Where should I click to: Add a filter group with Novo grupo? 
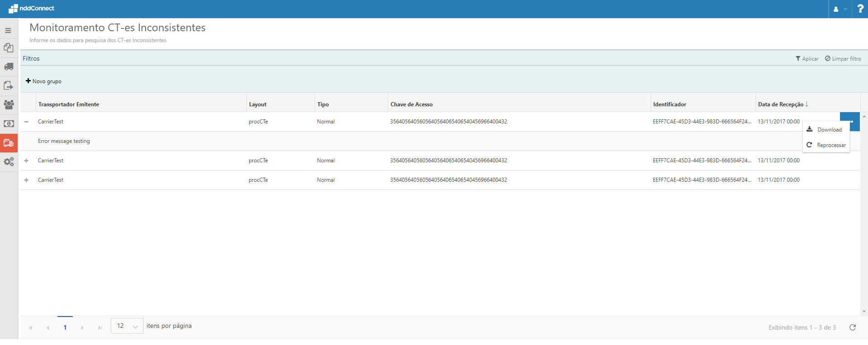[x=44, y=81]
